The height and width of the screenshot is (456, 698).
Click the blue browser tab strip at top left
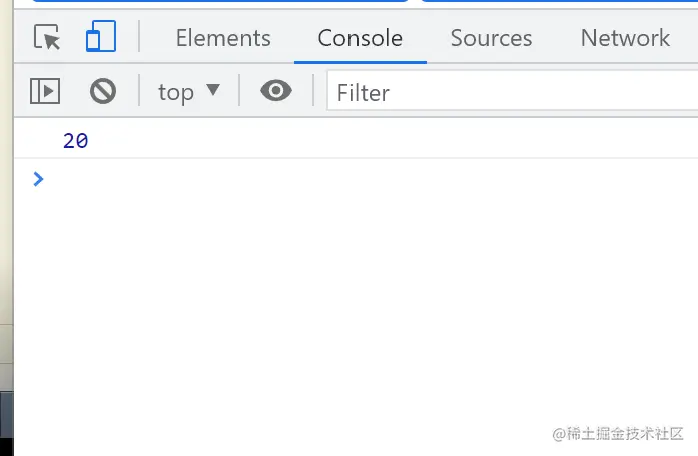[200, 1]
